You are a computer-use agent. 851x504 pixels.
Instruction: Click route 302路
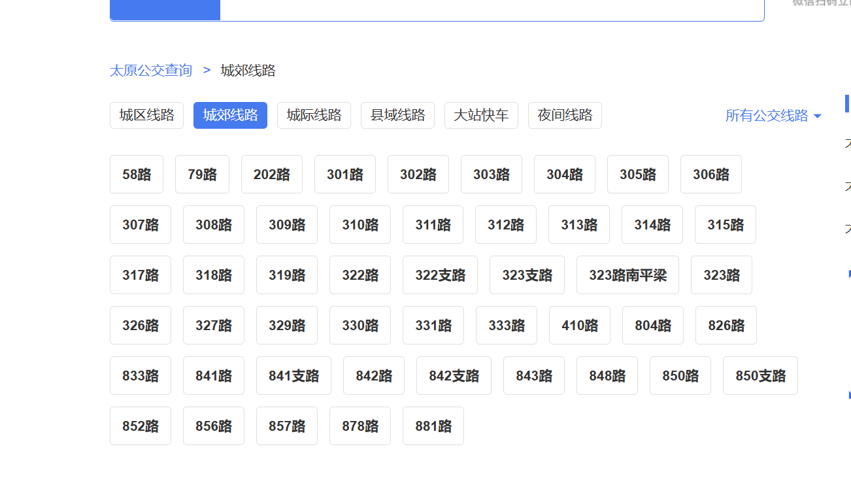coord(418,175)
